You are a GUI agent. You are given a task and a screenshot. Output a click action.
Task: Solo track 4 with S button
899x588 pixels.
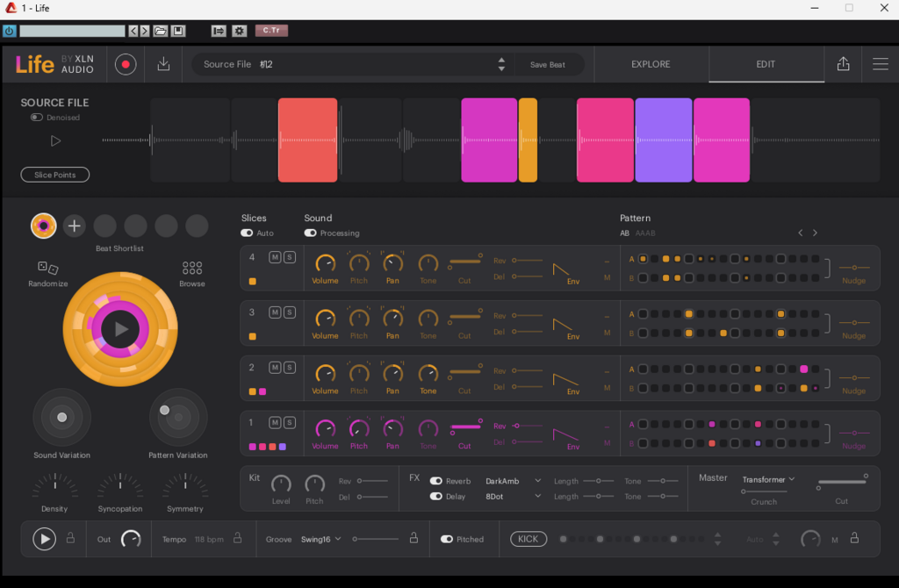[290, 257]
